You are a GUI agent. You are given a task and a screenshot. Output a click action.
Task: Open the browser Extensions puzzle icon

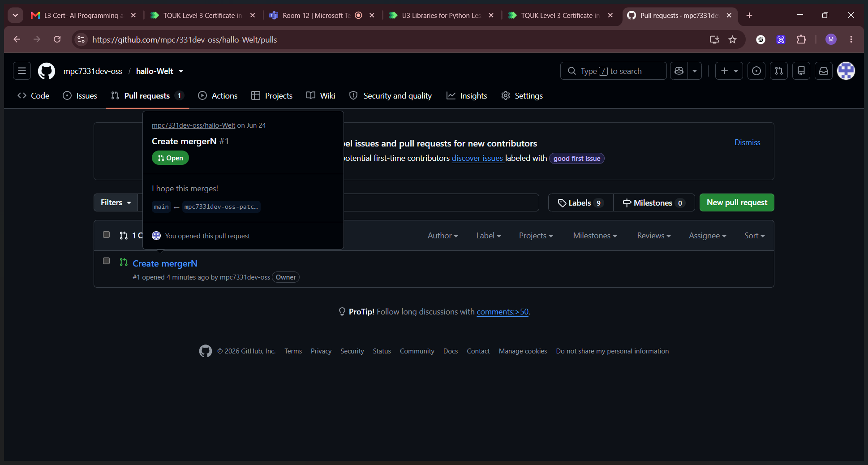point(801,39)
